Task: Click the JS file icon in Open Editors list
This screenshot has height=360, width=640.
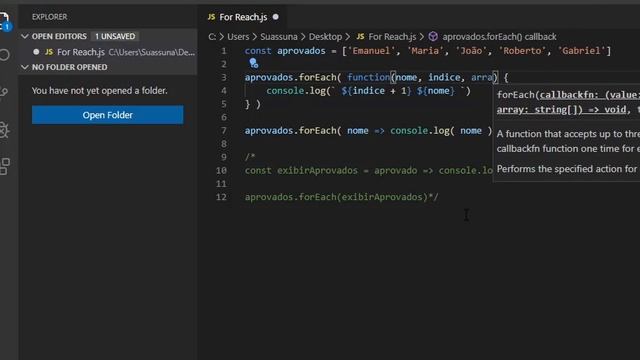Action: 49,52
